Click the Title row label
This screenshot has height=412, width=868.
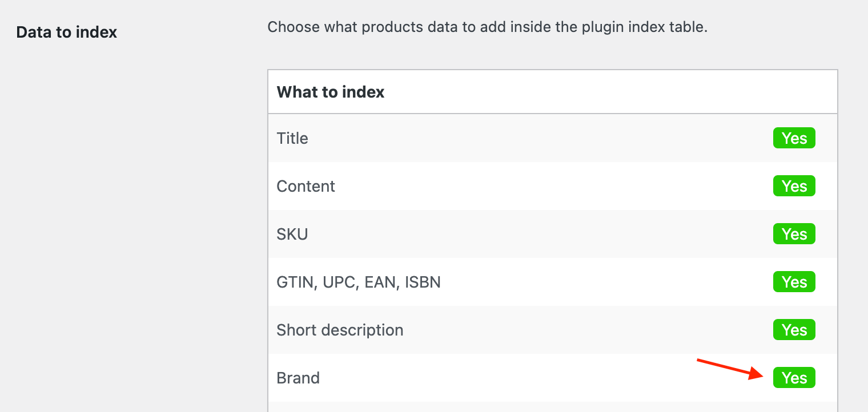[292, 138]
